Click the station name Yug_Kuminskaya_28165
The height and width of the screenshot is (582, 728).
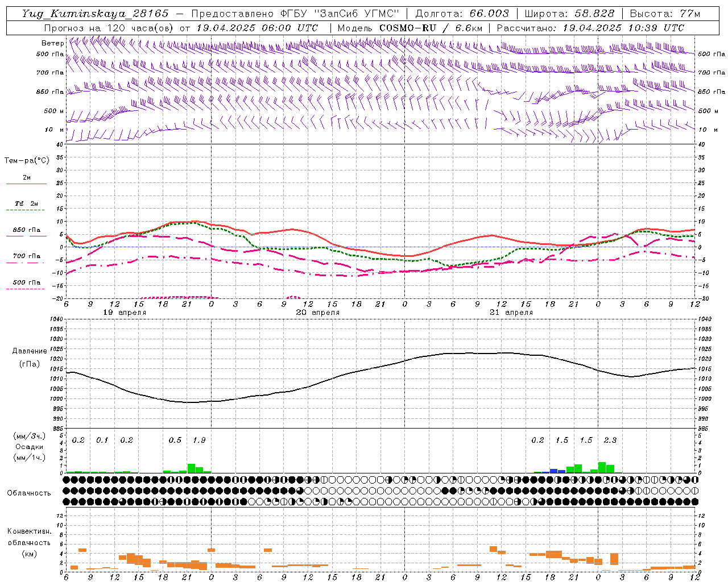[95, 14]
